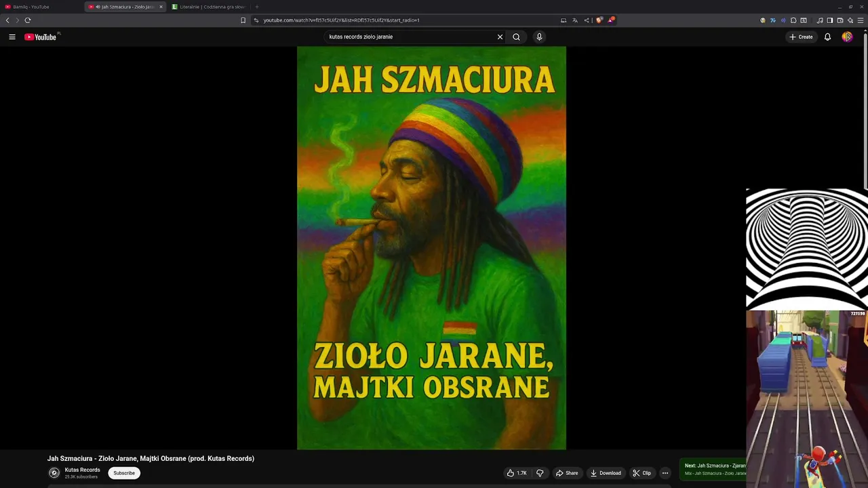This screenshot has width=868, height=488.
Task: Open the Next: Jah Szmaciura playlist panel
Action: point(713,469)
